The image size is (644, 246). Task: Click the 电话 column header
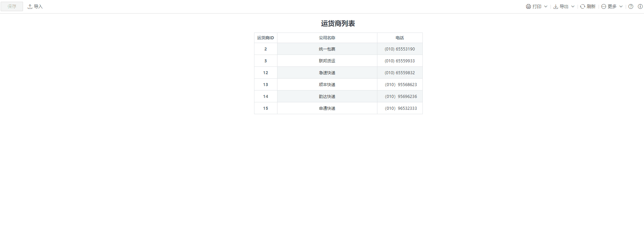399,38
